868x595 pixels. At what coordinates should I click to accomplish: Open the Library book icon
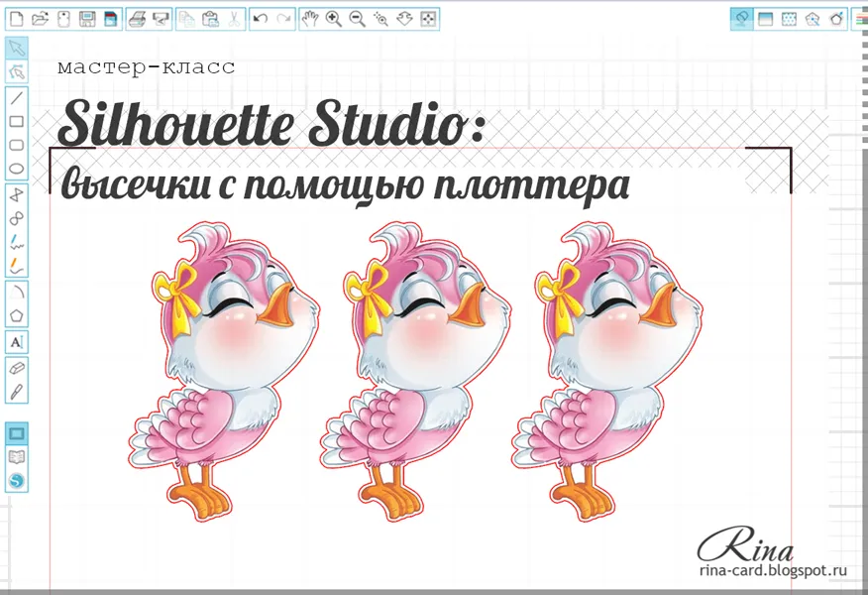pos(17,457)
